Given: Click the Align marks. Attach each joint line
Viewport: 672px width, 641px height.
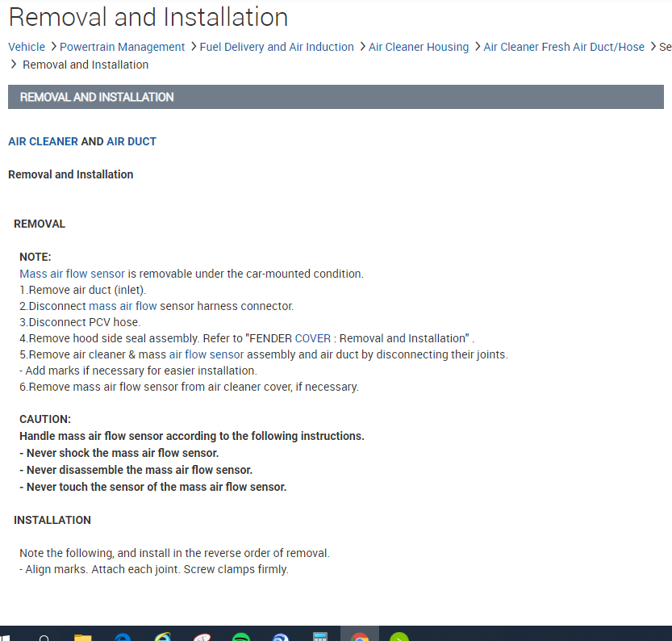Looking at the screenshot, I should (x=154, y=569).
